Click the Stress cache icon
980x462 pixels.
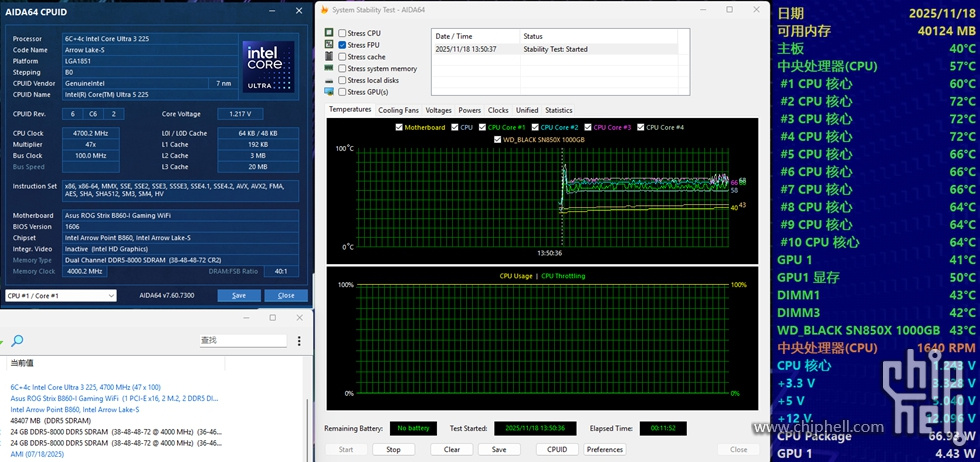click(329, 57)
